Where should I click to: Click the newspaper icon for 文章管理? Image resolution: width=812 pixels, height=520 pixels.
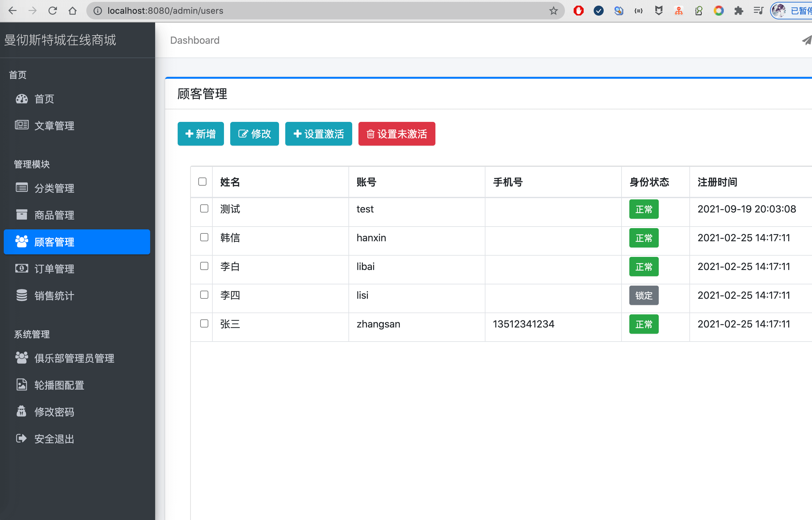[22, 125]
